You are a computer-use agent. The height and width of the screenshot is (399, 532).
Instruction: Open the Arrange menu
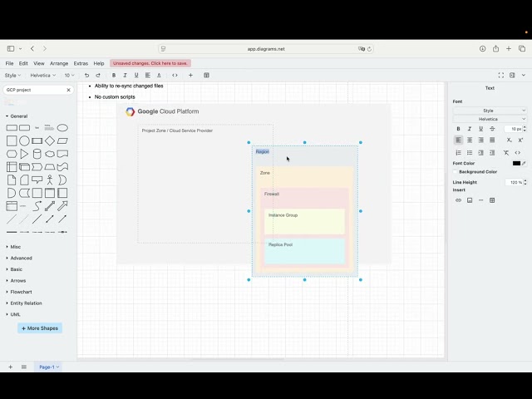click(59, 63)
